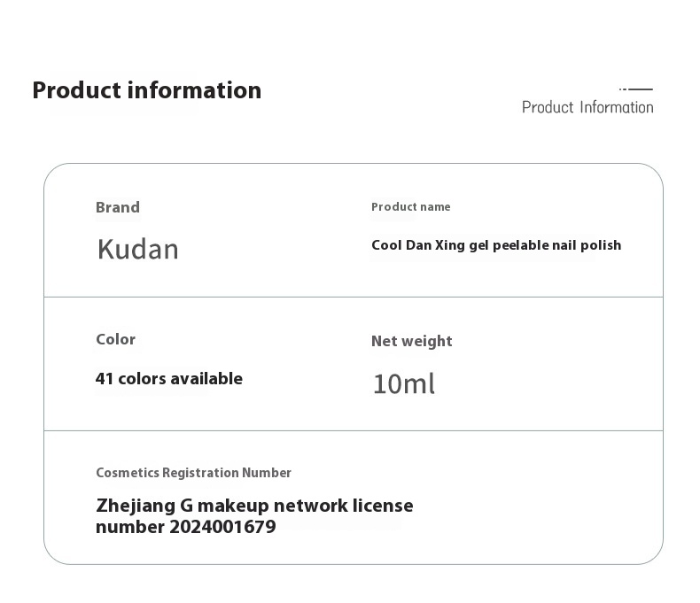Screen dimensions: 700x603
Task: Click the bold "Product information" heading
Action: pos(147,90)
